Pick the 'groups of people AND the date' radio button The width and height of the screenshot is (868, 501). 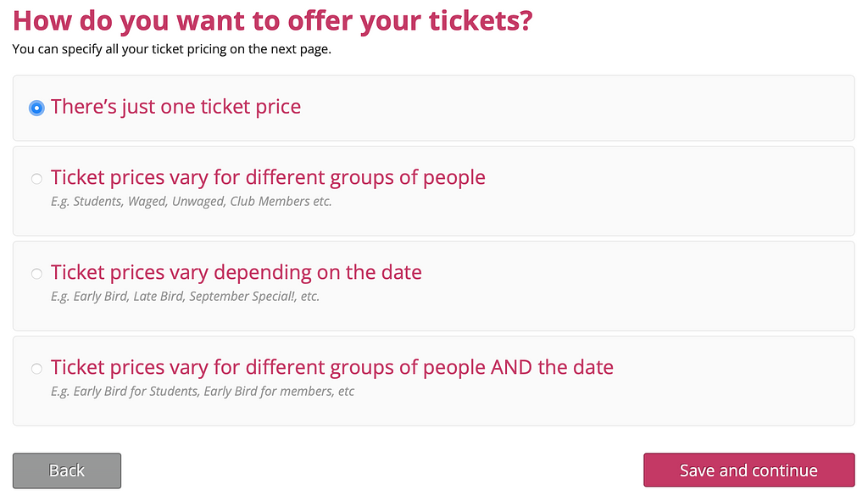point(36,369)
